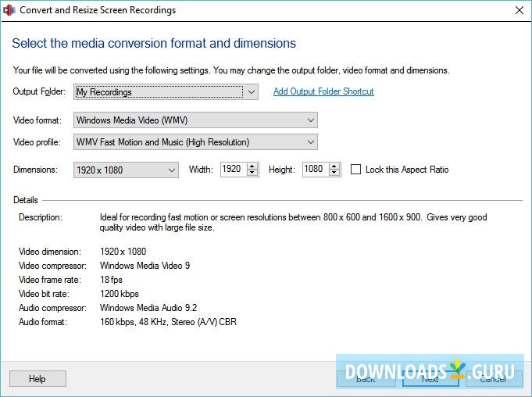Go to the previous step with Back
532x397 pixels.
point(365,379)
